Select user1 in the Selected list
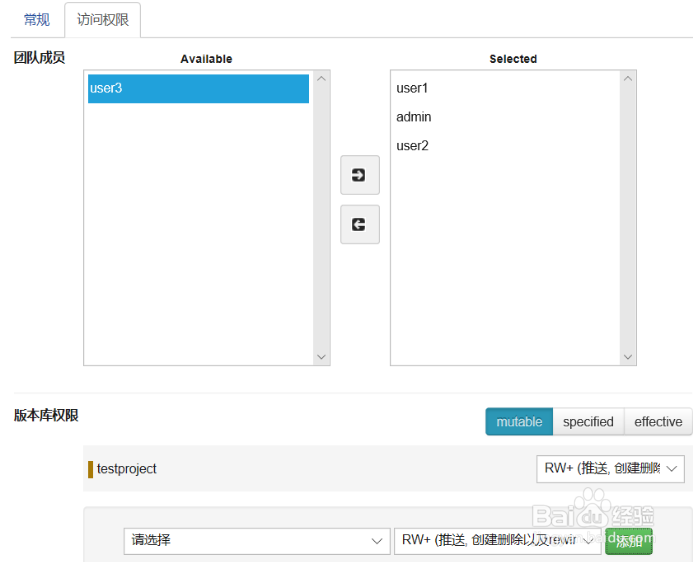Screen dimensions: 693x562 coord(412,88)
